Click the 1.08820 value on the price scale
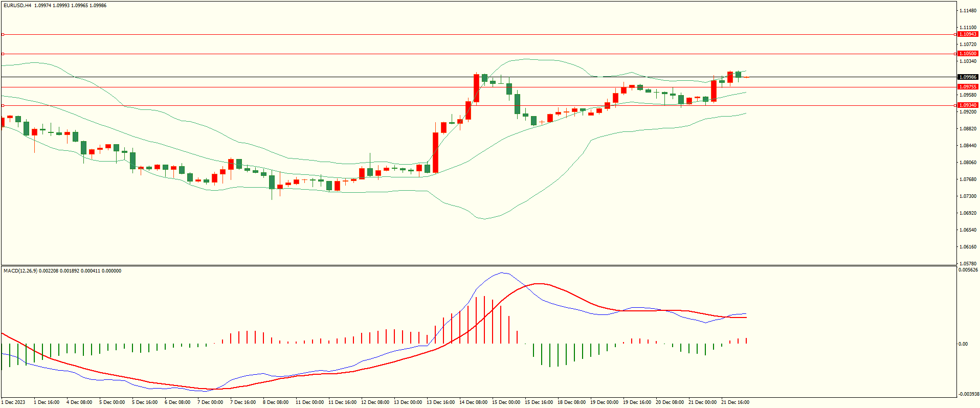This screenshot has width=980, height=408. (968, 129)
